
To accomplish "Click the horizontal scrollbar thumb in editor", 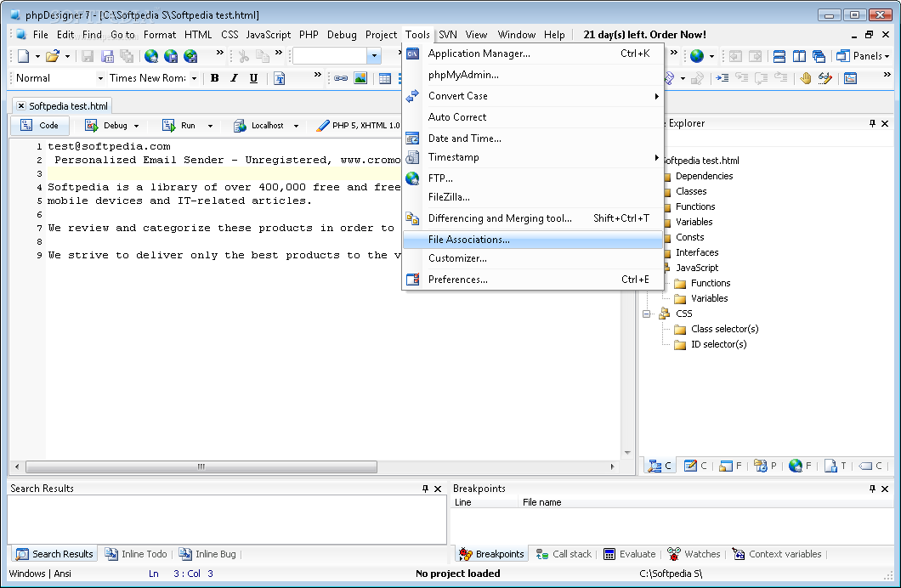I will coord(201,466).
